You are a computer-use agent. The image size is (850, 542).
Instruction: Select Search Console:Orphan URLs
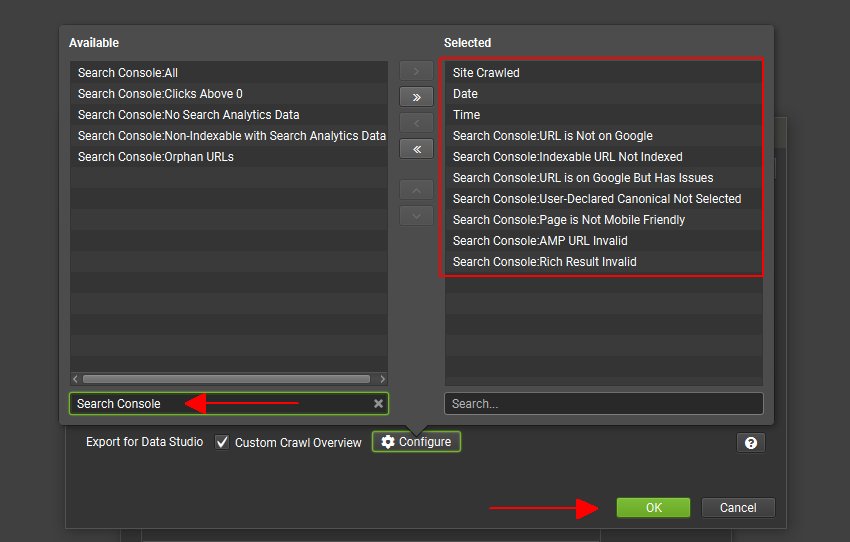click(229, 157)
